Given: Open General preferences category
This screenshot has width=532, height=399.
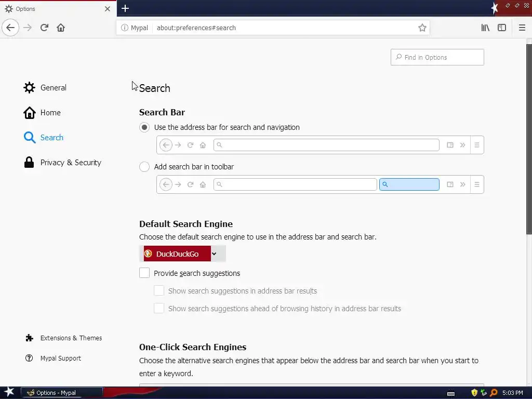Looking at the screenshot, I should (x=45, y=87).
